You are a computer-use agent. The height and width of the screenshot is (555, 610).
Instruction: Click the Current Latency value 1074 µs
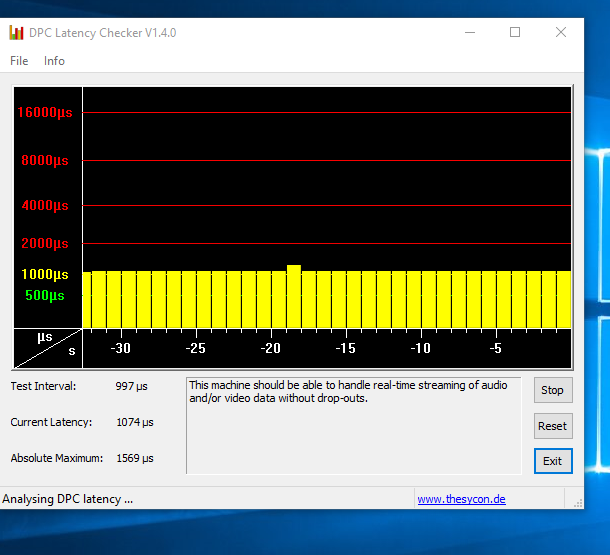135,422
